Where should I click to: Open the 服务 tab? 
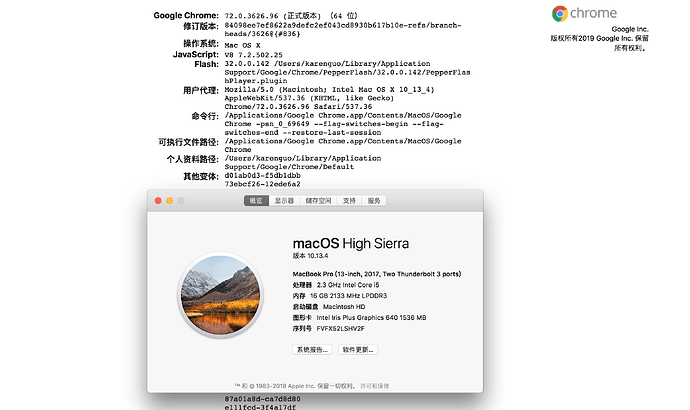[x=374, y=201]
